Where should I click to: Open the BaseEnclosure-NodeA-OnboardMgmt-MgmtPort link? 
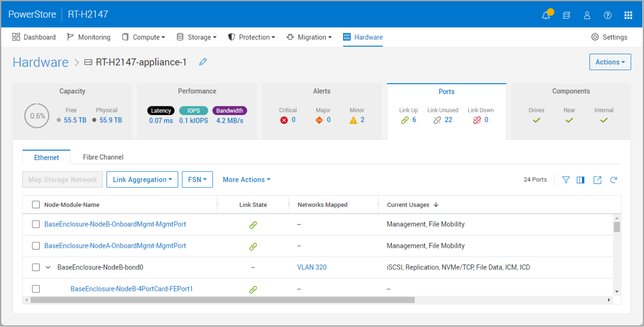click(x=115, y=246)
